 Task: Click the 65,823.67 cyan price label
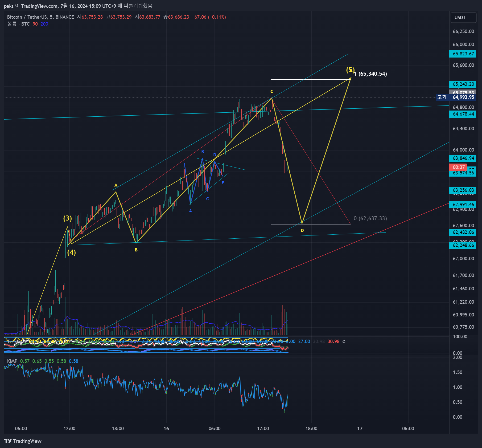tap(463, 54)
